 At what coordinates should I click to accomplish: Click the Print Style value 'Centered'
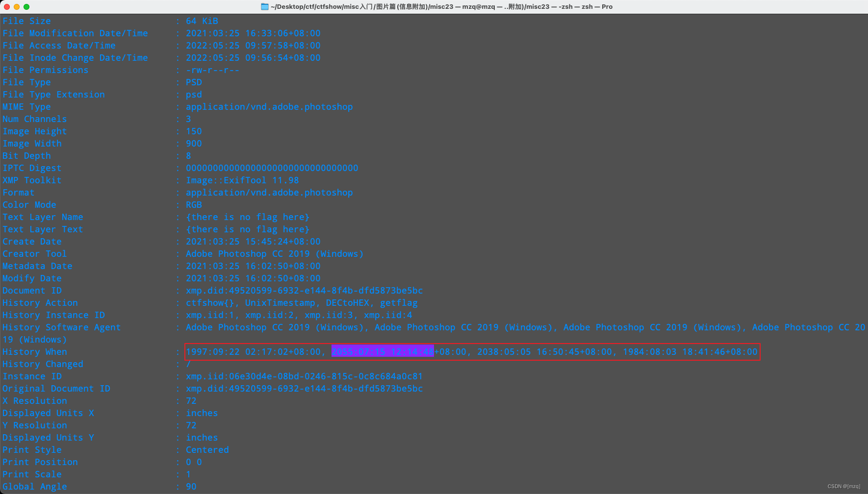click(x=207, y=450)
